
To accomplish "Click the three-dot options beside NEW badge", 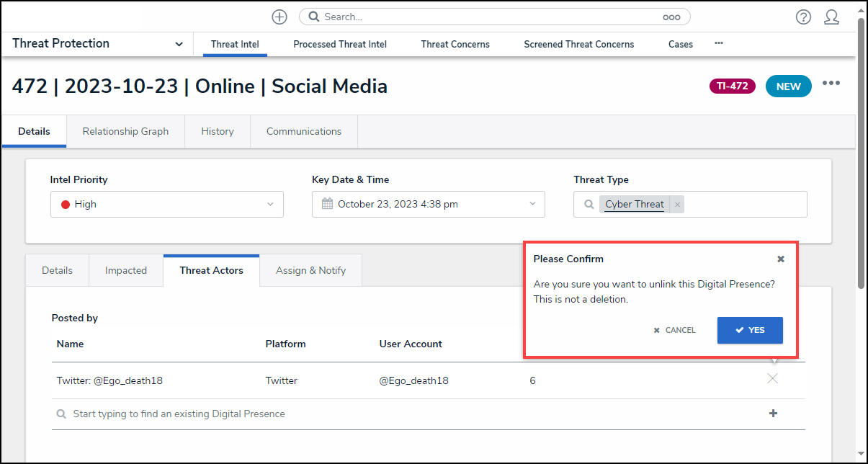I will tap(831, 84).
